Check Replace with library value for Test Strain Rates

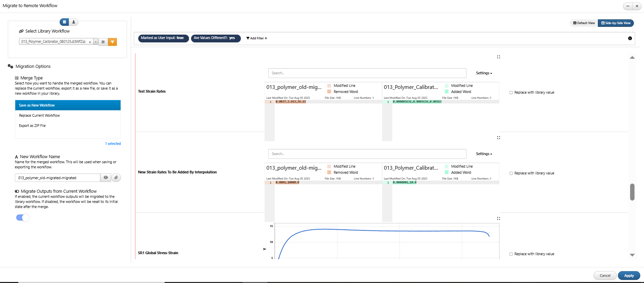coord(511,93)
